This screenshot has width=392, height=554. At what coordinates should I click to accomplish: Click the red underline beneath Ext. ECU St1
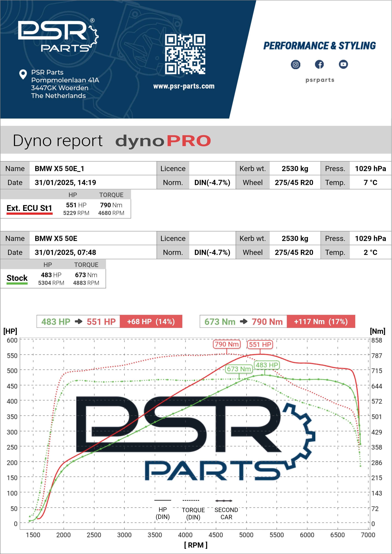tap(29, 213)
